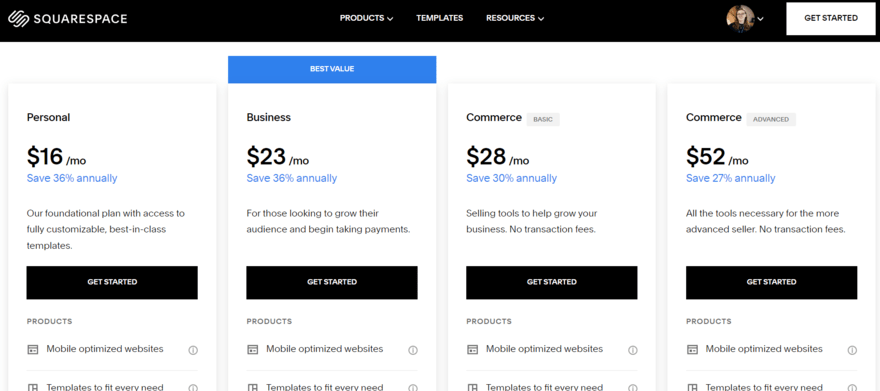Start the Commerce Advanced plan at $52
The height and width of the screenshot is (391, 880).
coord(771,282)
